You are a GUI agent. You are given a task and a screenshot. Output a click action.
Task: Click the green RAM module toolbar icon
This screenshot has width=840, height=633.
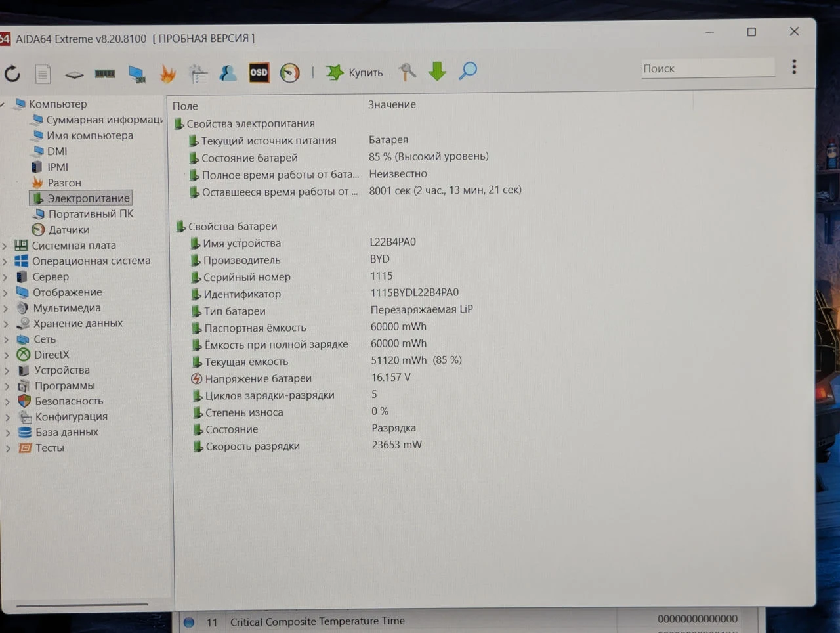105,74
